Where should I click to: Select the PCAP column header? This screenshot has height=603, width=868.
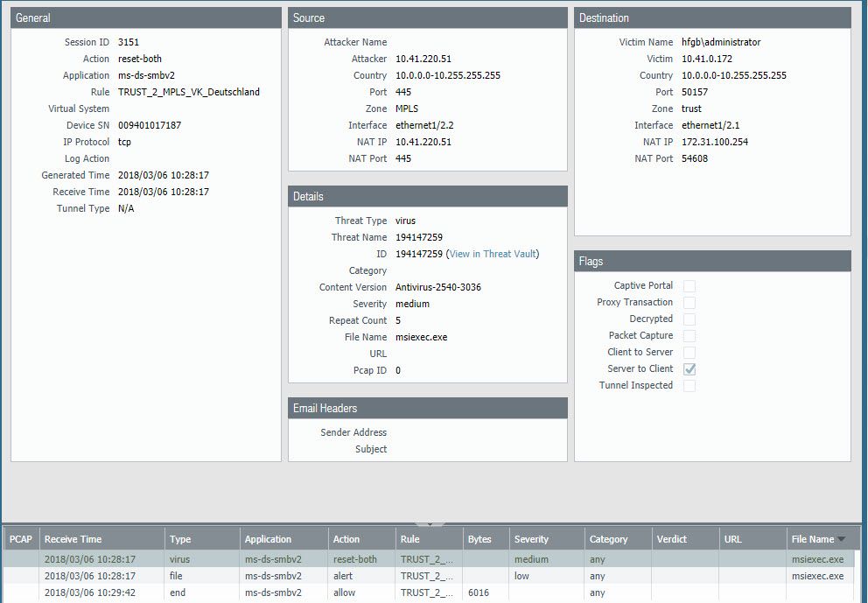tap(21, 539)
